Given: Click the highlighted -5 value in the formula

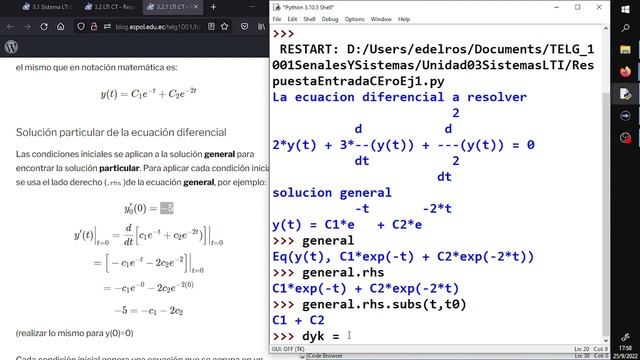Looking at the screenshot, I should point(167,208).
